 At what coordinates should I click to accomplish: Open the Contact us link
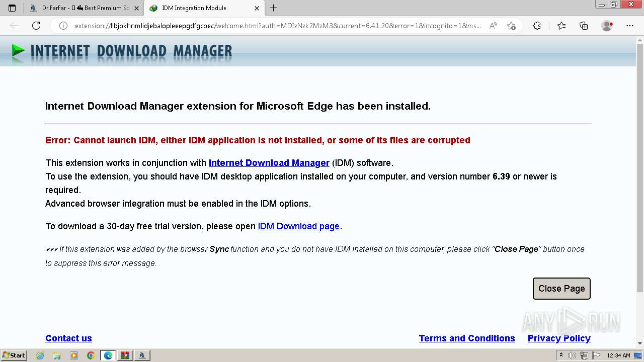[68, 338]
